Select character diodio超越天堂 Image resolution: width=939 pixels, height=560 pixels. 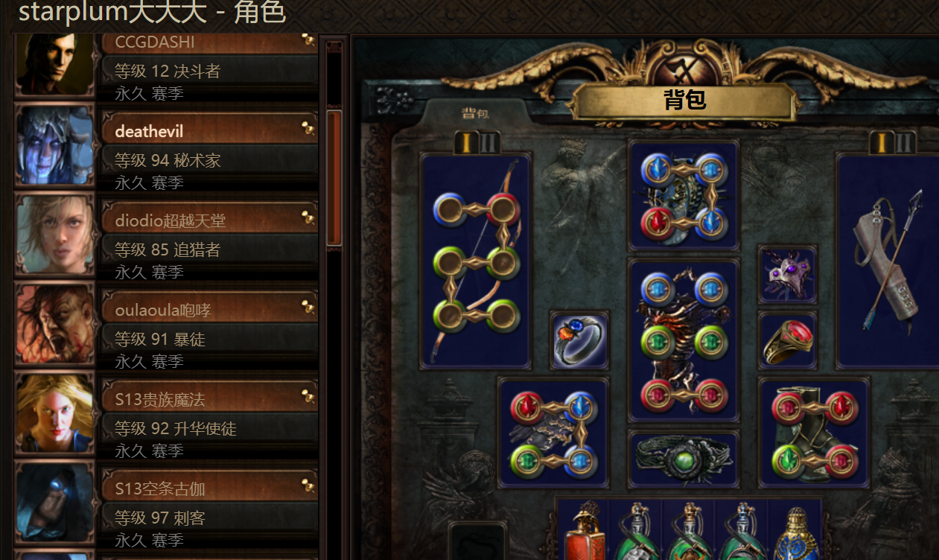tap(168, 235)
